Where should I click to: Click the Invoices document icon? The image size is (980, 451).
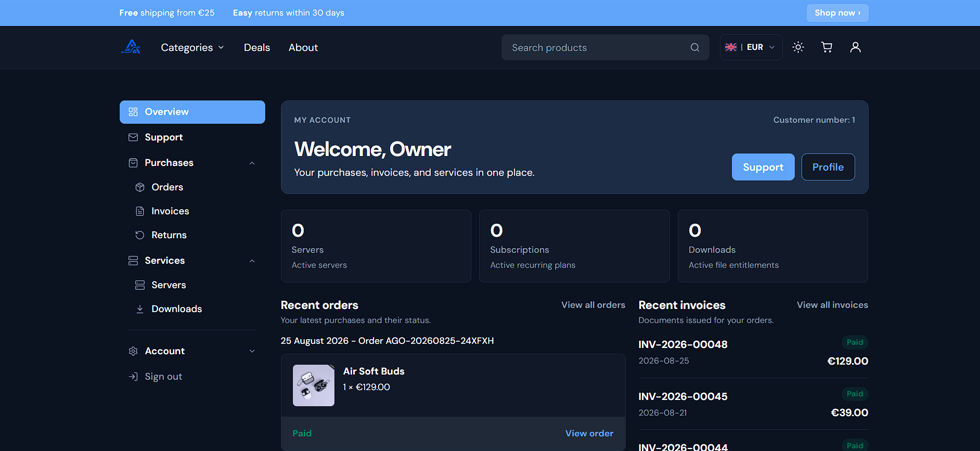[140, 211]
